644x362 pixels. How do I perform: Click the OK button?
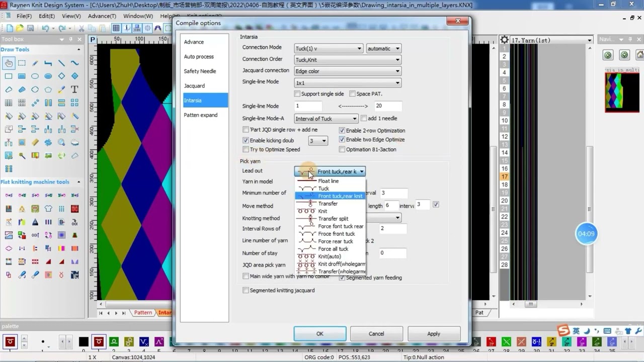[x=320, y=333]
